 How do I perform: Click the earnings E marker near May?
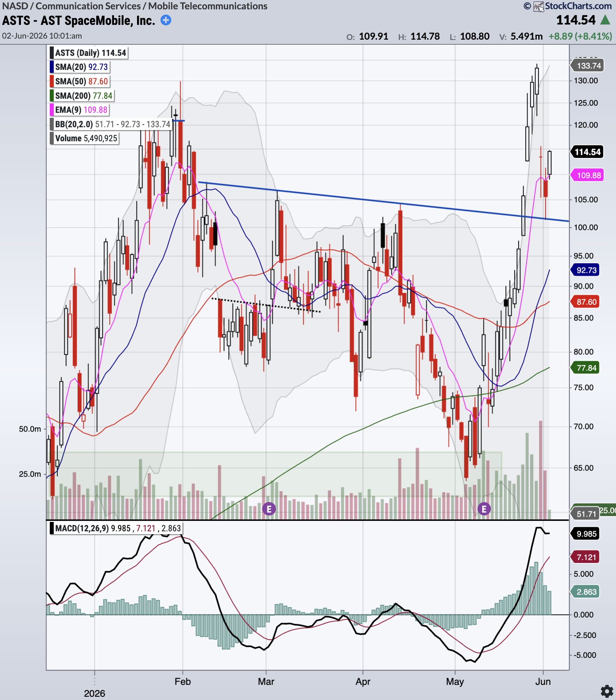click(484, 509)
